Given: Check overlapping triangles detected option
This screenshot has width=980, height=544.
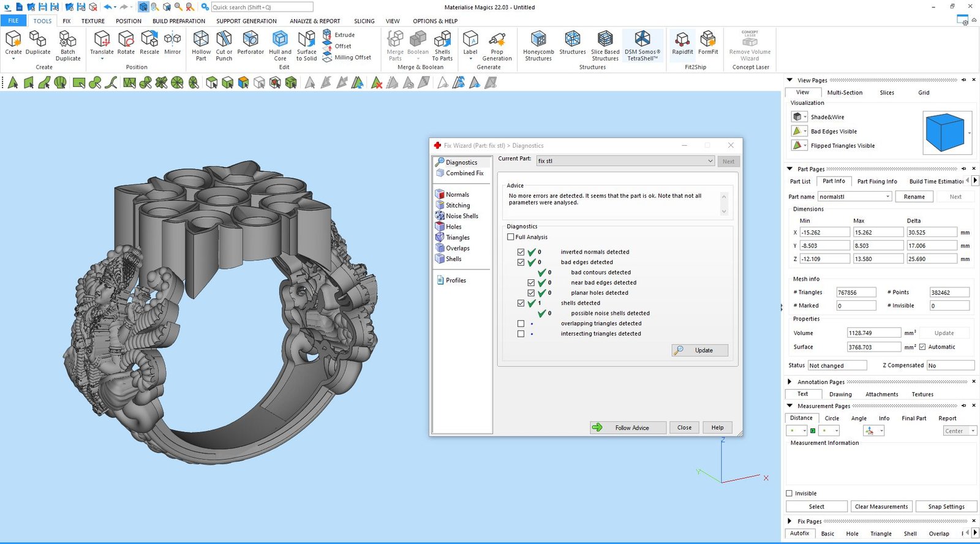Looking at the screenshot, I should tap(521, 323).
